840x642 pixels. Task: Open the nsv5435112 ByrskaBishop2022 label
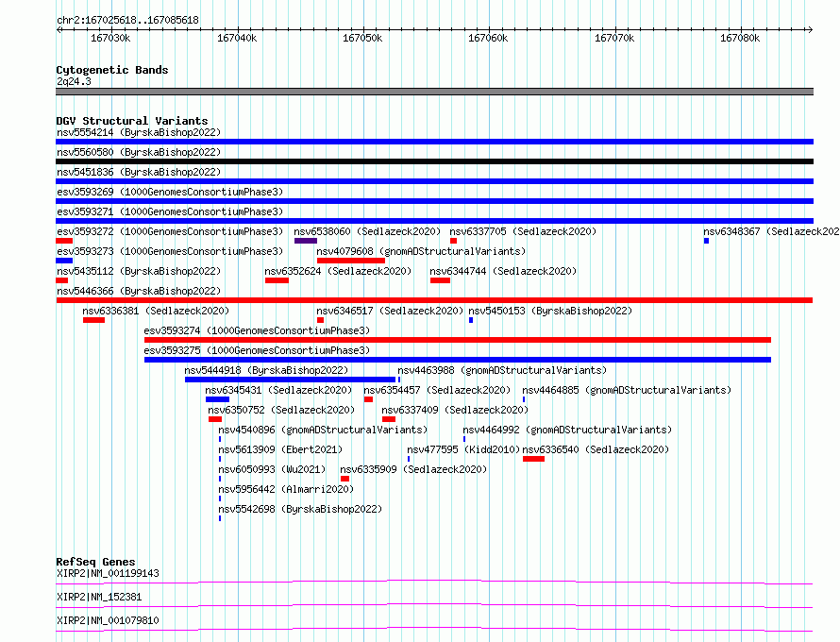[x=139, y=271]
